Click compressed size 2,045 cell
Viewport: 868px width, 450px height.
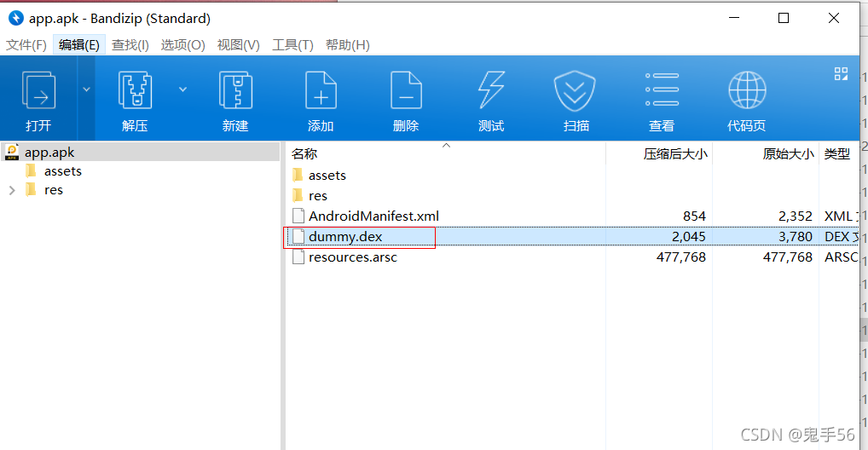pyautogui.click(x=689, y=237)
